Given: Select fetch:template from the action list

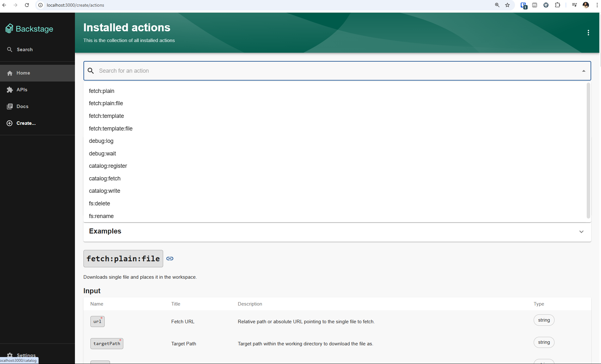Looking at the screenshot, I should point(106,116).
